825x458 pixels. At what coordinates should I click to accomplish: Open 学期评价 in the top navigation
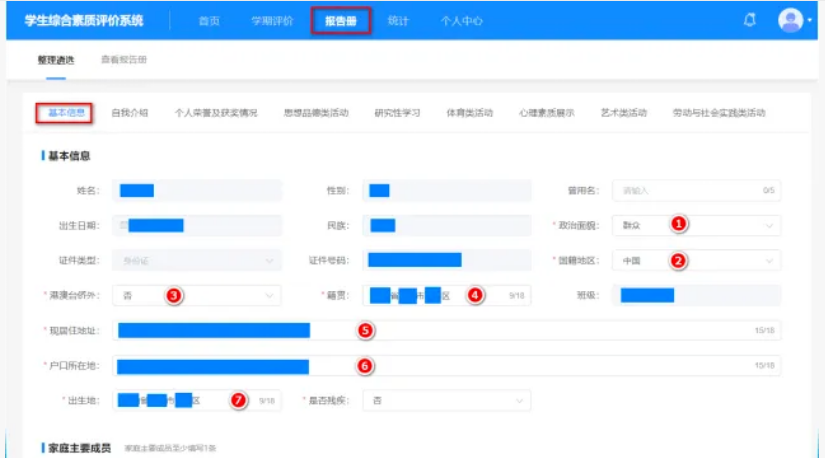pos(272,21)
